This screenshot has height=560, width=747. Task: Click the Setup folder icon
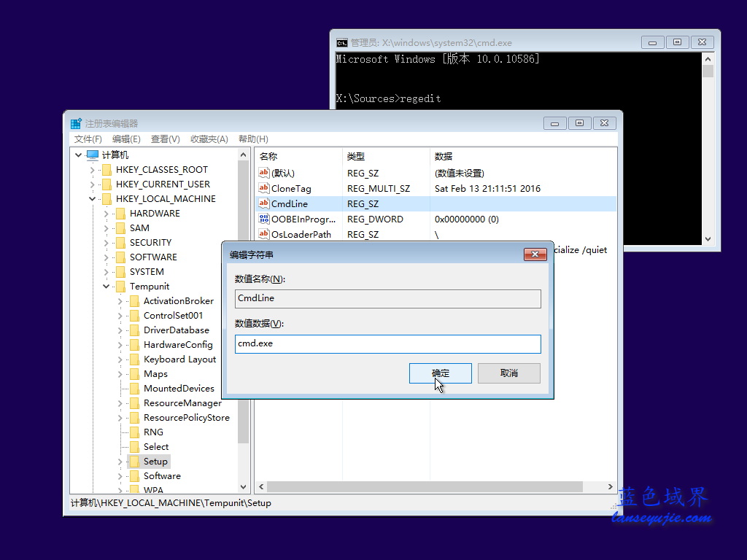tap(135, 462)
